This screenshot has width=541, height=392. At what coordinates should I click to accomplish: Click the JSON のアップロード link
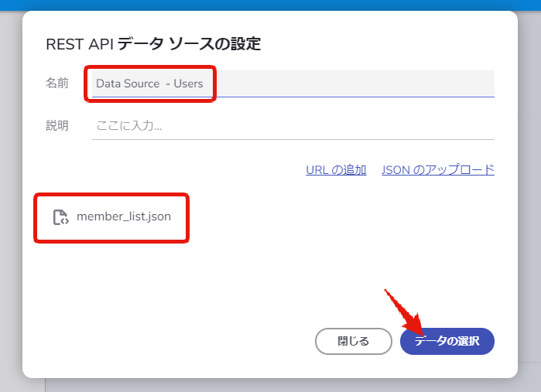tap(438, 170)
